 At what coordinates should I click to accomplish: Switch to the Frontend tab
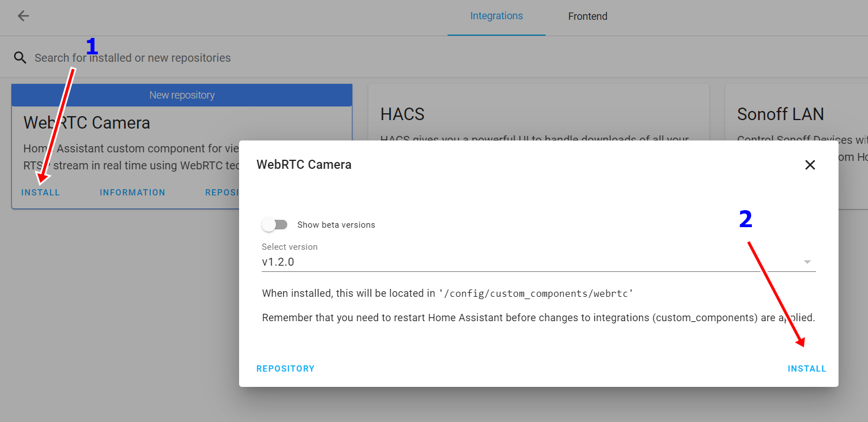588,16
